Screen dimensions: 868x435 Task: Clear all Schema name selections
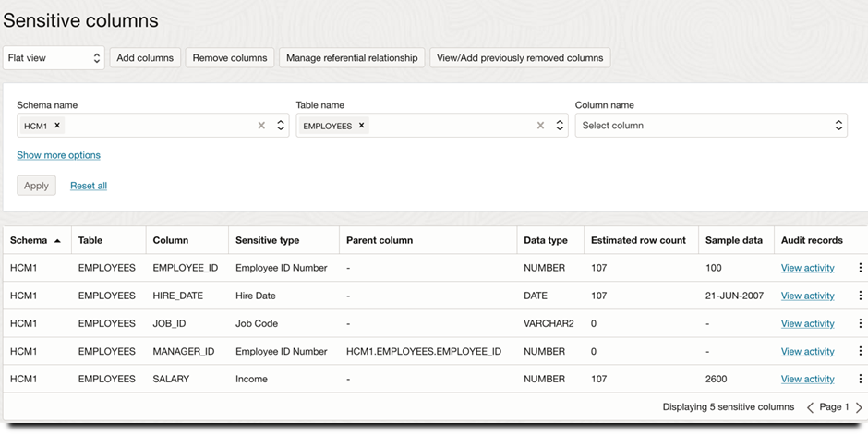pos(262,126)
